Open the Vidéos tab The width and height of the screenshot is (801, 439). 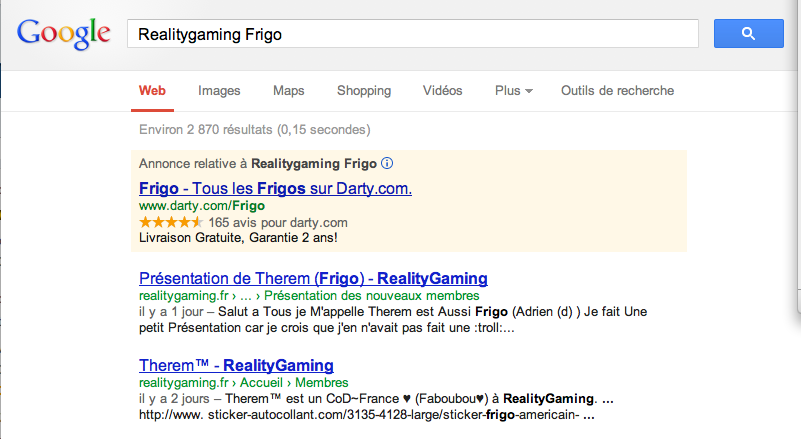(442, 90)
